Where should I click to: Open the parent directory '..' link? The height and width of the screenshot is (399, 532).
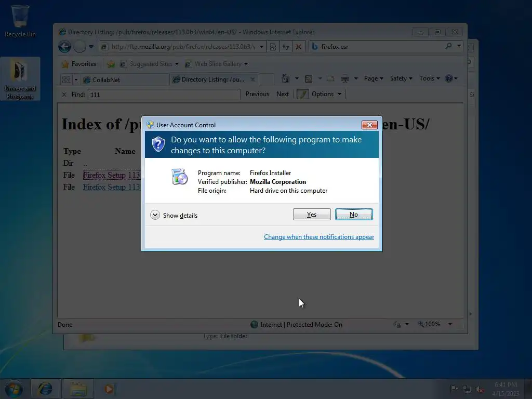85,164
